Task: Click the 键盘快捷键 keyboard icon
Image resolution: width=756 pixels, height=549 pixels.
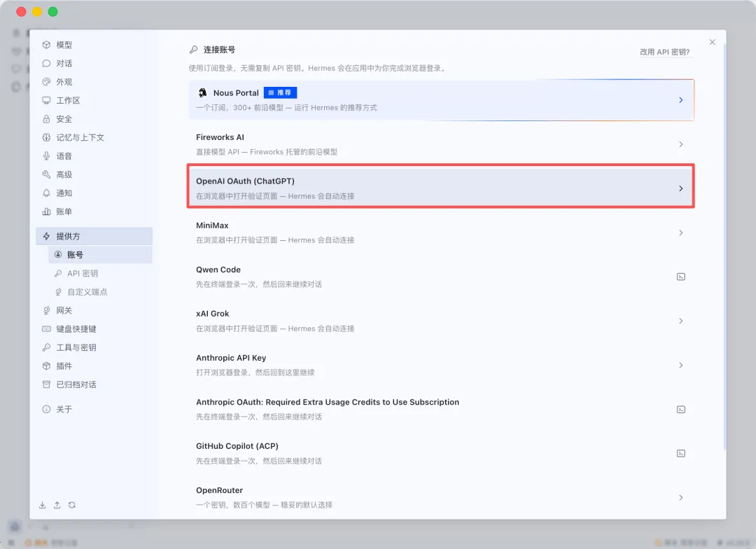Action: point(46,329)
